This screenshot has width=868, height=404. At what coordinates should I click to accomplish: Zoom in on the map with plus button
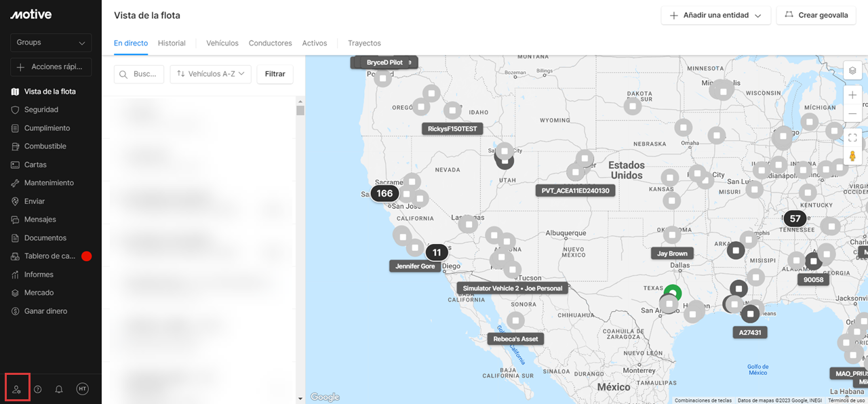coord(852,95)
